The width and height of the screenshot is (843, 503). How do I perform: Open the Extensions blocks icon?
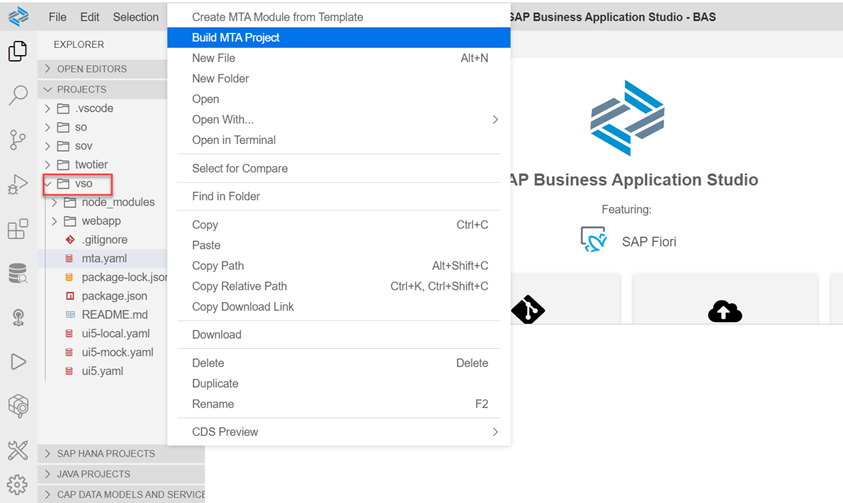18,228
